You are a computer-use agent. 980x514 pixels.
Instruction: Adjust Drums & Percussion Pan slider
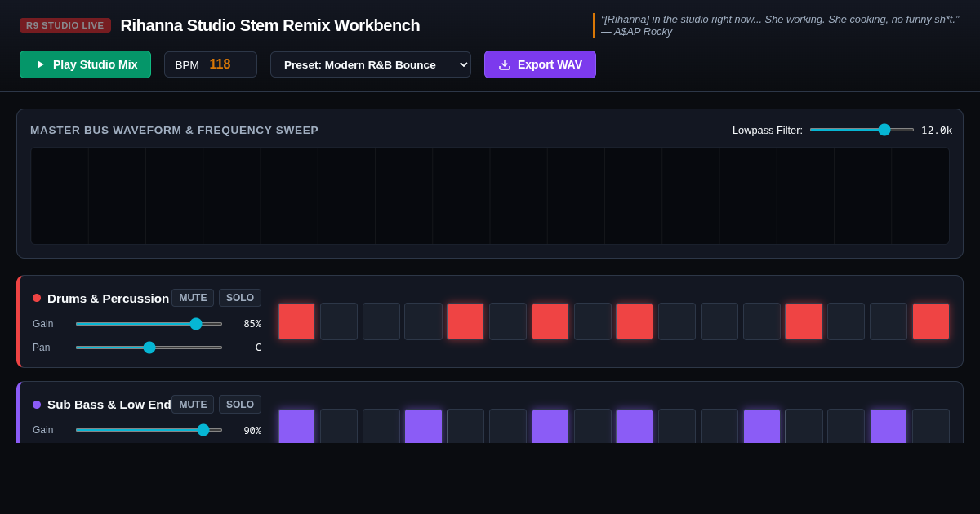[149, 348]
